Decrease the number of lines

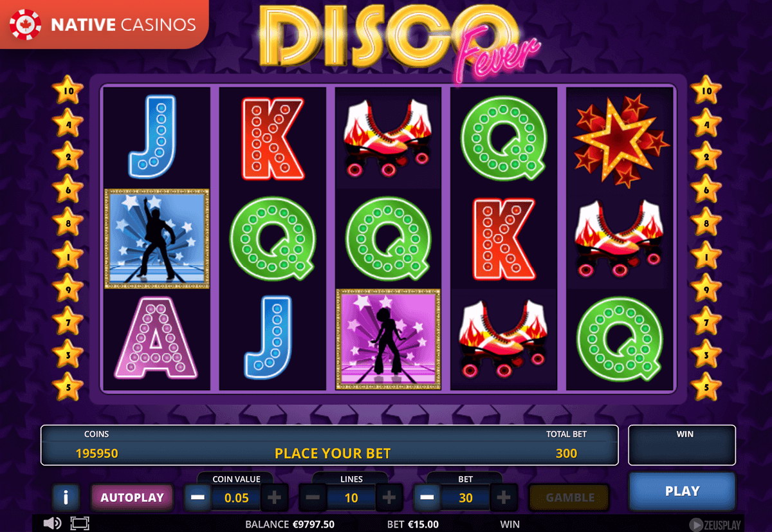click(313, 497)
